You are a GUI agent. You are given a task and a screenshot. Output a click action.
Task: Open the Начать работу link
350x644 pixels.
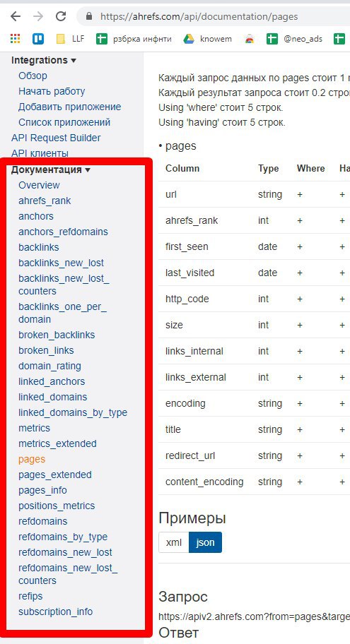tap(52, 91)
